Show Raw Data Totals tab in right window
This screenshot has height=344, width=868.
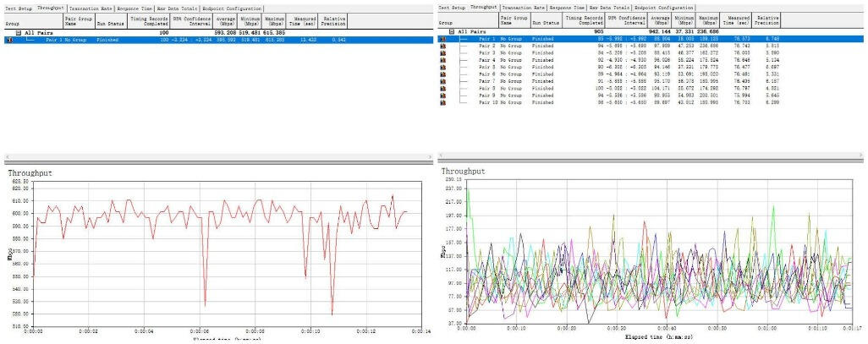point(610,8)
